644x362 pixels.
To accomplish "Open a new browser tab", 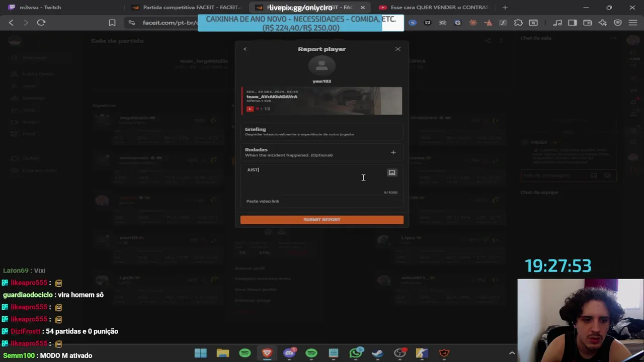I will (x=505, y=8).
